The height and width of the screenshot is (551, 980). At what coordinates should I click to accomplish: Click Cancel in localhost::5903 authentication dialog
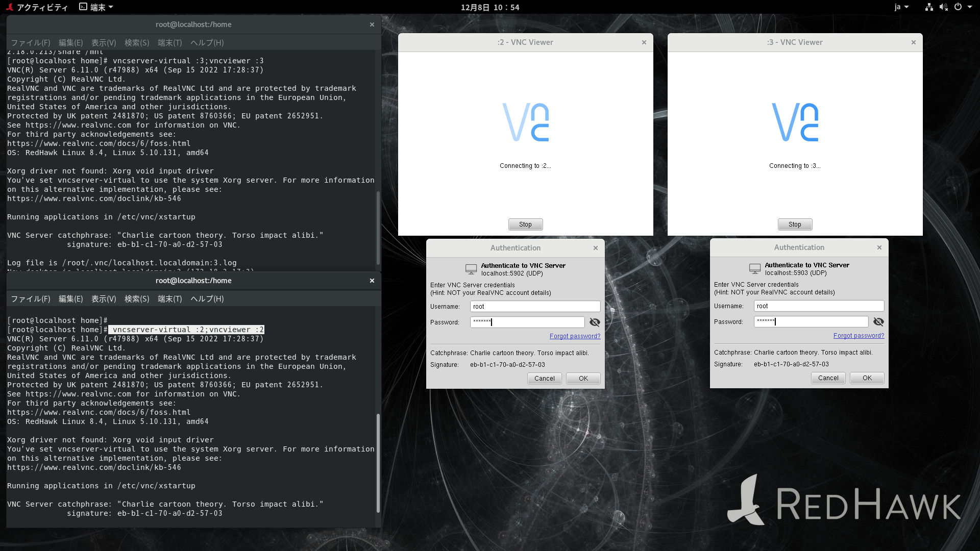828,378
